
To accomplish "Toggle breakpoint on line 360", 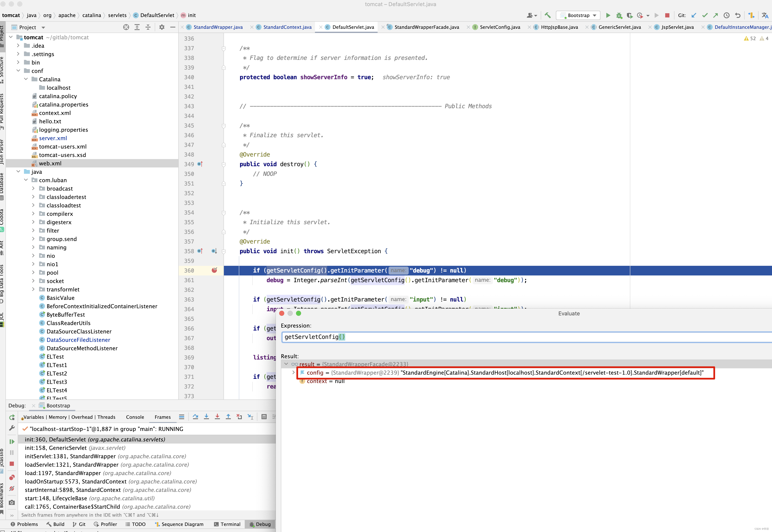I will click(214, 270).
